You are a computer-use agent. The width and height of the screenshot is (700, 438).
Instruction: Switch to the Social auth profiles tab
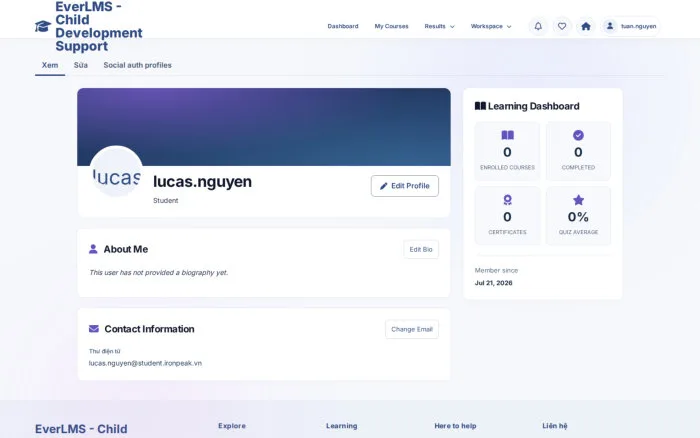(x=138, y=65)
